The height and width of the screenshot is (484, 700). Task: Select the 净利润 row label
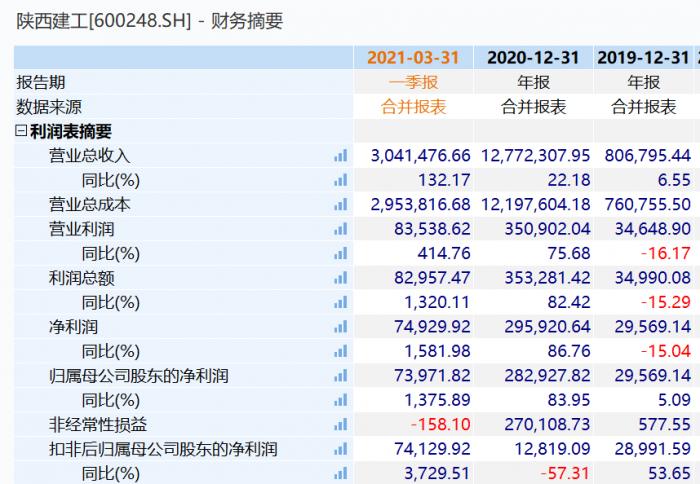73,327
